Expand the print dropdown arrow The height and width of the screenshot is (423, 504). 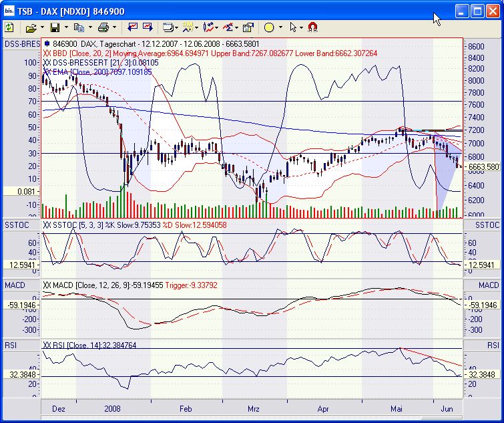[x=114, y=27]
